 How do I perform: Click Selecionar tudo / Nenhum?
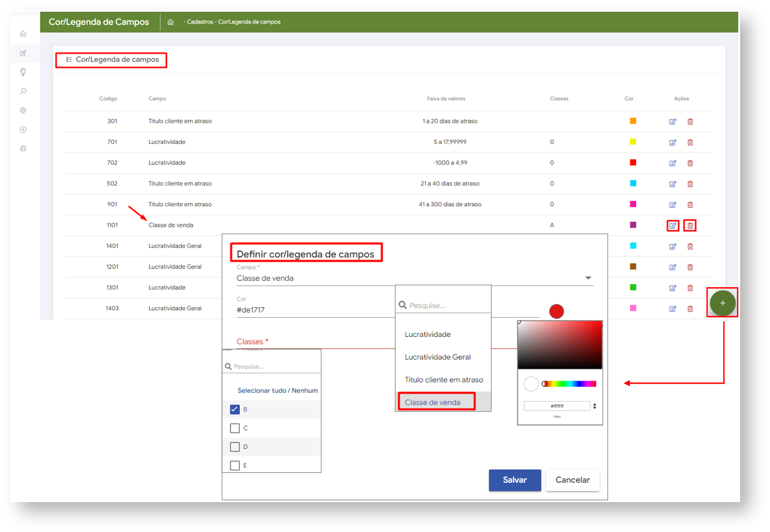click(x=277, y=391)
